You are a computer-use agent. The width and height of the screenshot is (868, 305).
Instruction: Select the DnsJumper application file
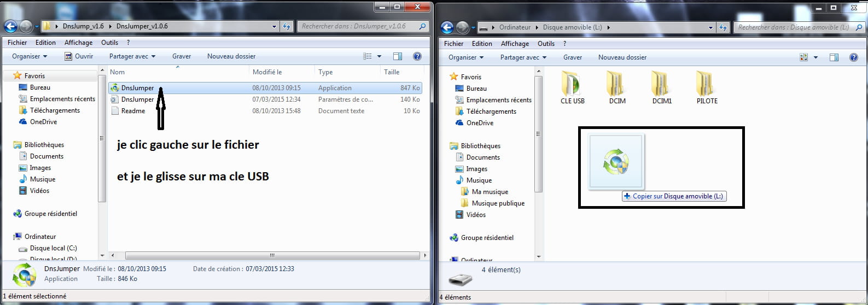click(265, 88)
